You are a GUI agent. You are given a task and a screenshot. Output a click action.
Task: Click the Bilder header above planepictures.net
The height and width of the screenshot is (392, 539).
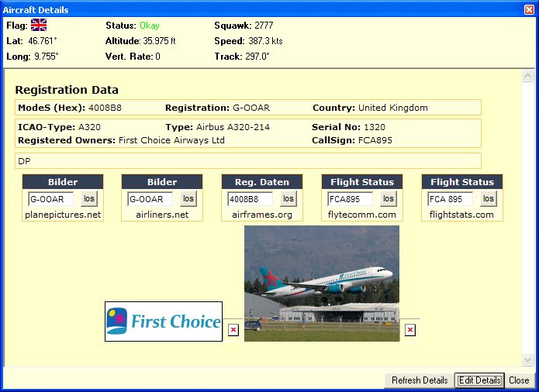point(63,182)
